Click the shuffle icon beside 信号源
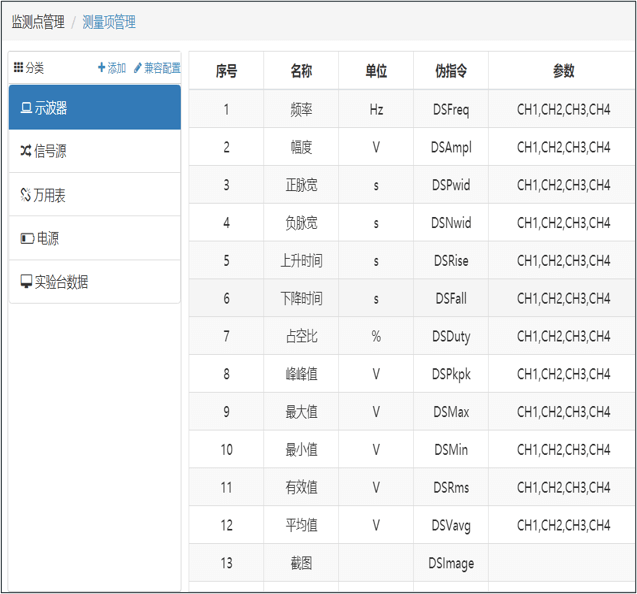Screen dimensions: 637x594 [x=26, y=151]
